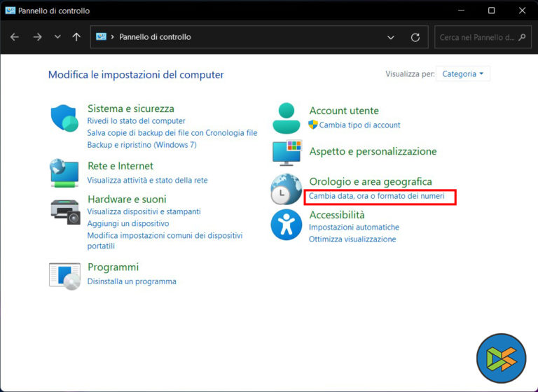Expand the recent locations chevron

[57, 37]
